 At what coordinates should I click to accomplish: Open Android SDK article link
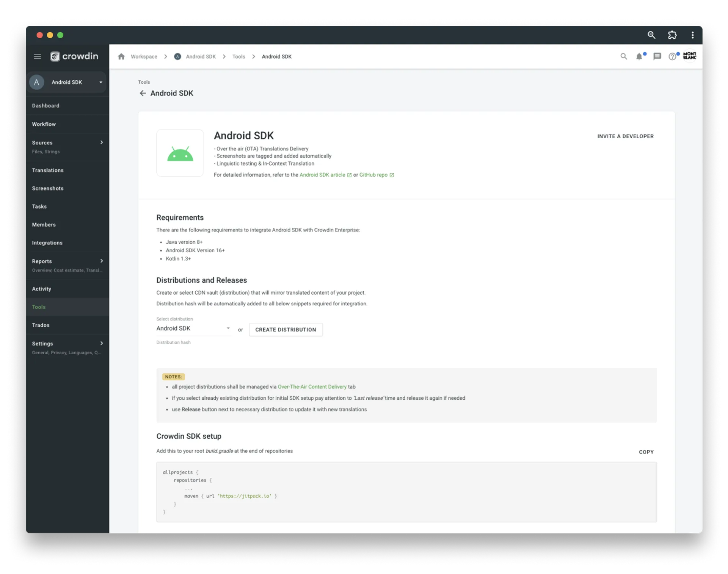tap(322, 175)
